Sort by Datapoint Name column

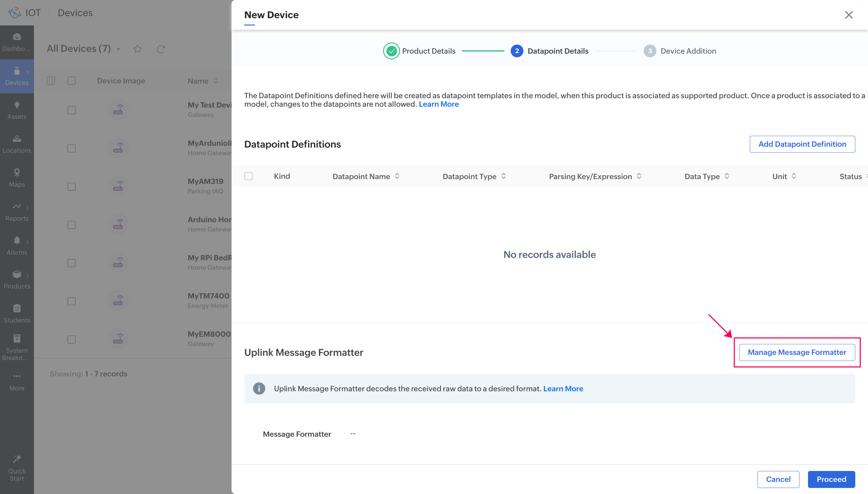pyautogui.click(x=397, y=176)
